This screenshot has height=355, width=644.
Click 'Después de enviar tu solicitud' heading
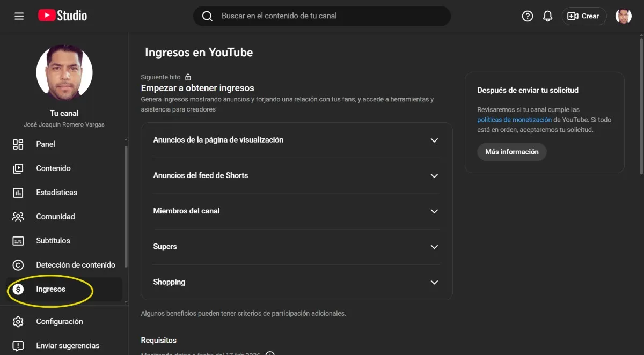pyautogui.click(x=528, y=90)
